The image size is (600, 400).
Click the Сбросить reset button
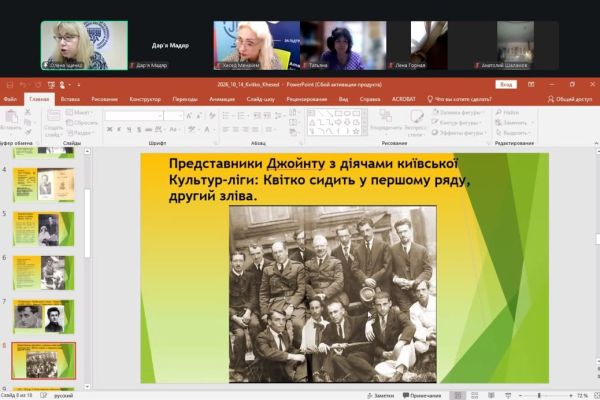(x=82, y=123)
